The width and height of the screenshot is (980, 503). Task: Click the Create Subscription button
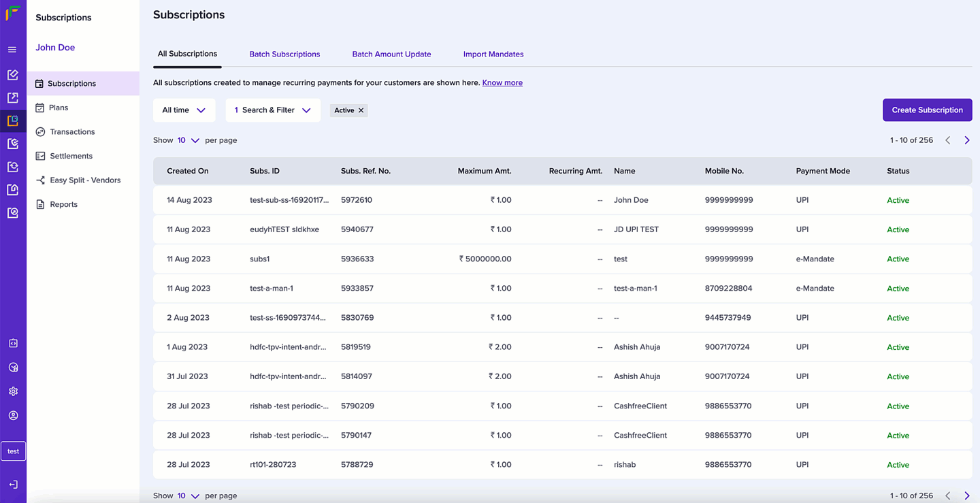(927, 110)
